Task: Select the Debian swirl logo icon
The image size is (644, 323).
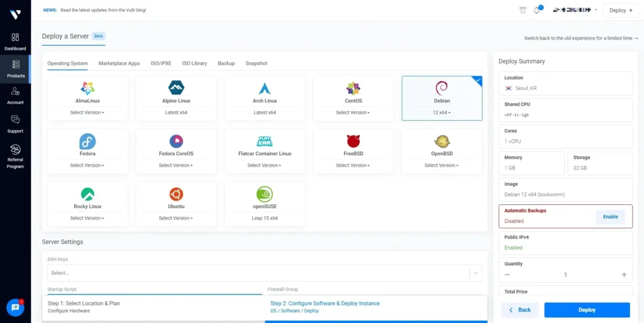Action: click(x=441, y=88)
